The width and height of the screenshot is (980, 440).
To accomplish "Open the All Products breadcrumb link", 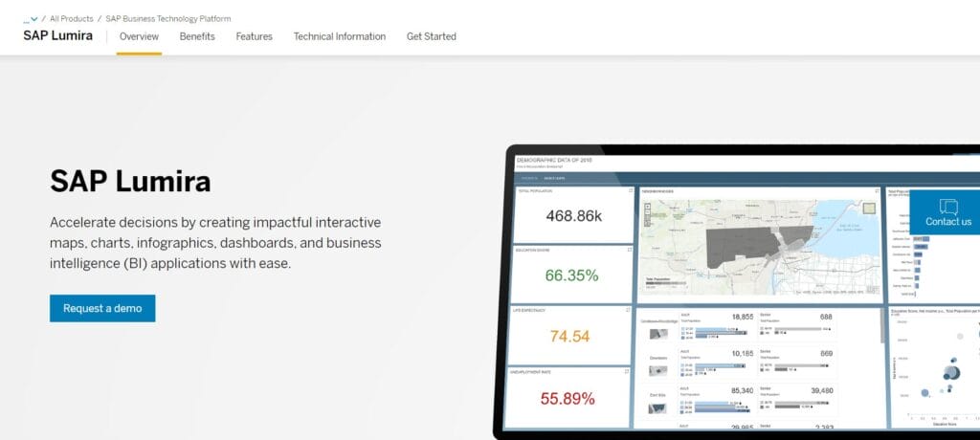I will (x=72, y=19).
